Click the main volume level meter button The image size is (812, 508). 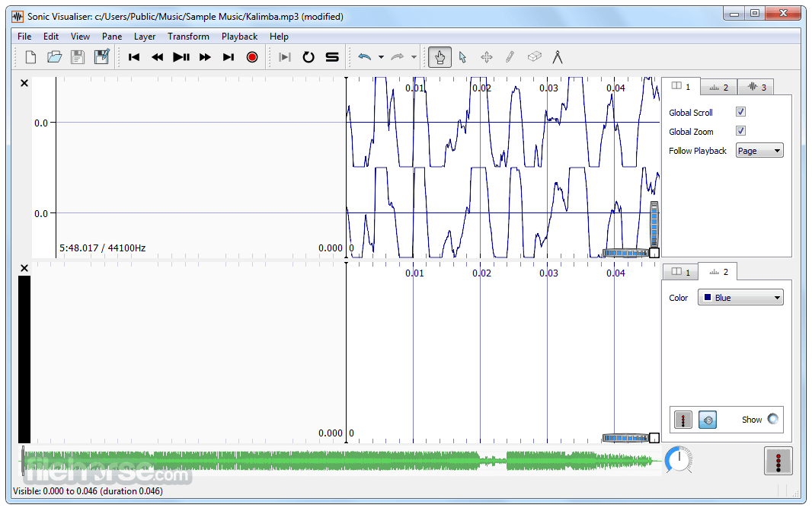click(778, 461)
